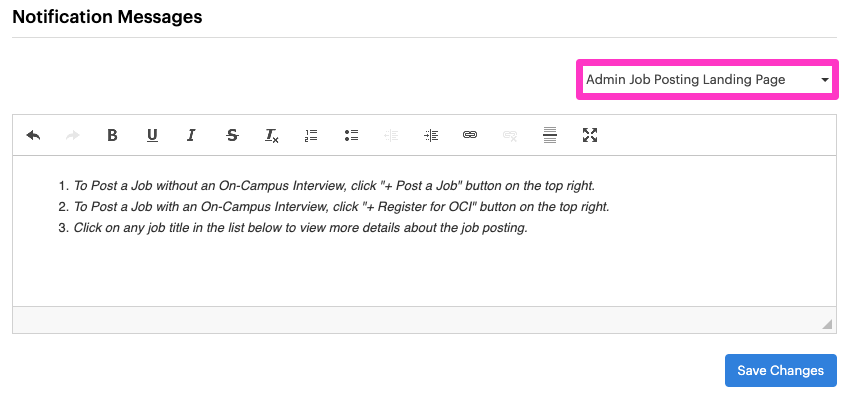Open the Admin Job Posting Landing Page dropdown
845x394 pixels.
[707, 80]
